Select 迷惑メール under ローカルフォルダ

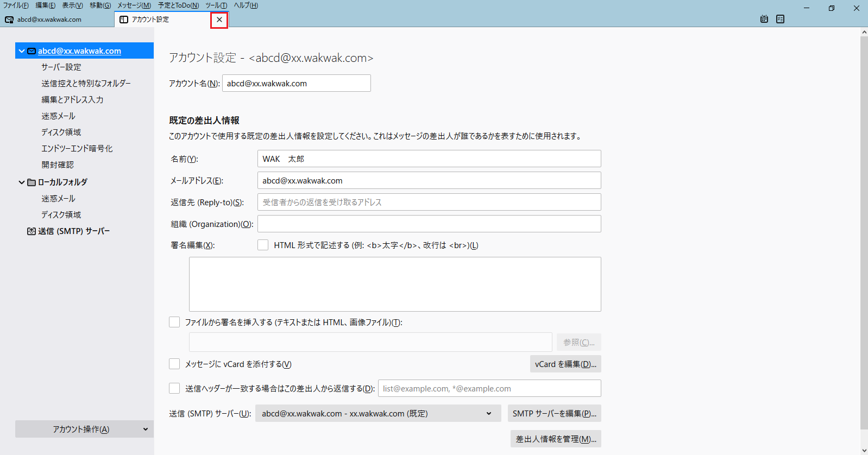pyautogui.click(x=58, y=199)
